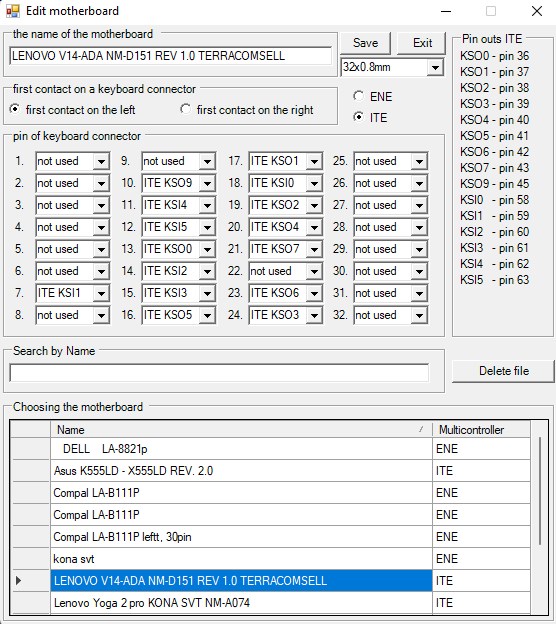Screen dimensions: 556x624
Task: Expand the pin 19 ITE KSO2 dropdown
Action: pos(314,205)
